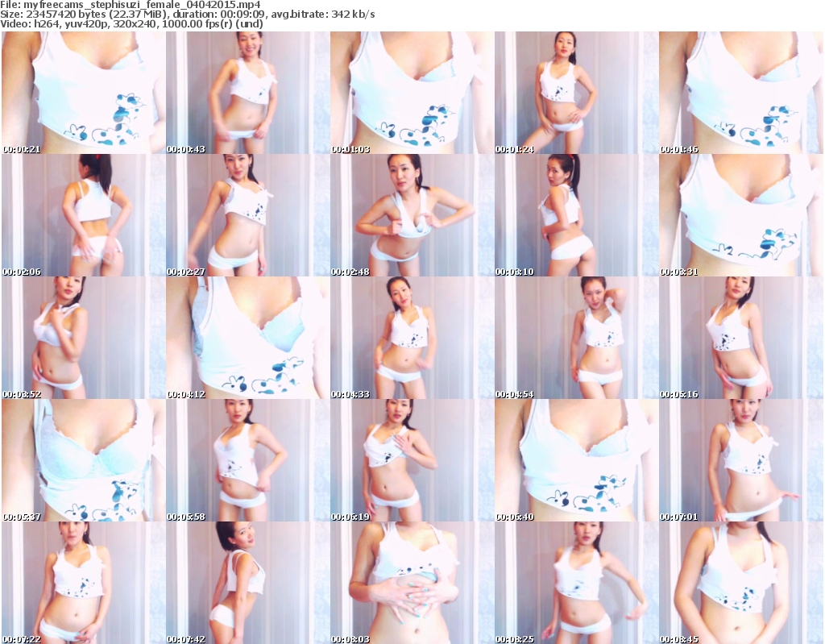Click the thumbnail stamped 00:04:33
Viewport: 825px width, 644px height.
point(412,338)
